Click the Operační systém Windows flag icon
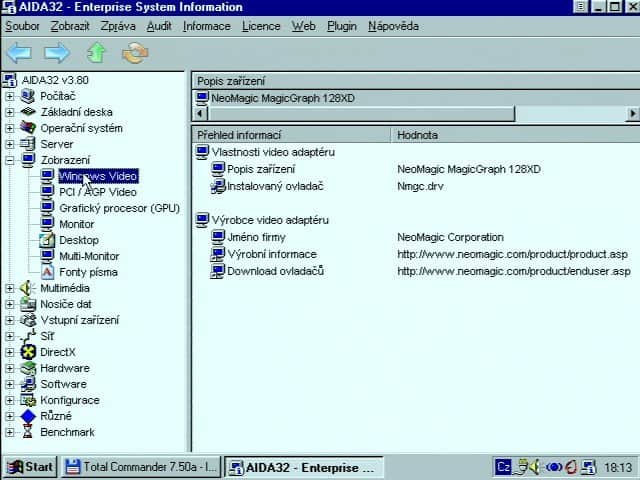This screenshot has height=480, width=640. [x=28, y=128]
